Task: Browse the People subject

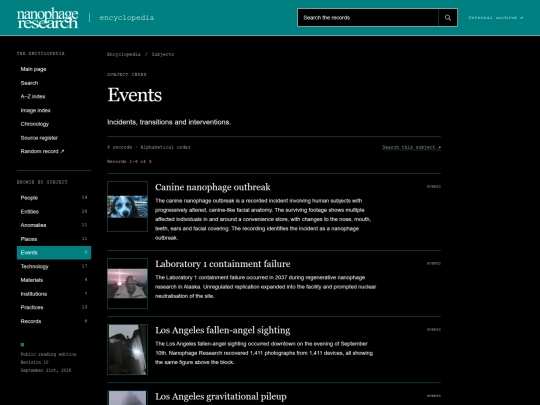Action: [x=54, y=198]
